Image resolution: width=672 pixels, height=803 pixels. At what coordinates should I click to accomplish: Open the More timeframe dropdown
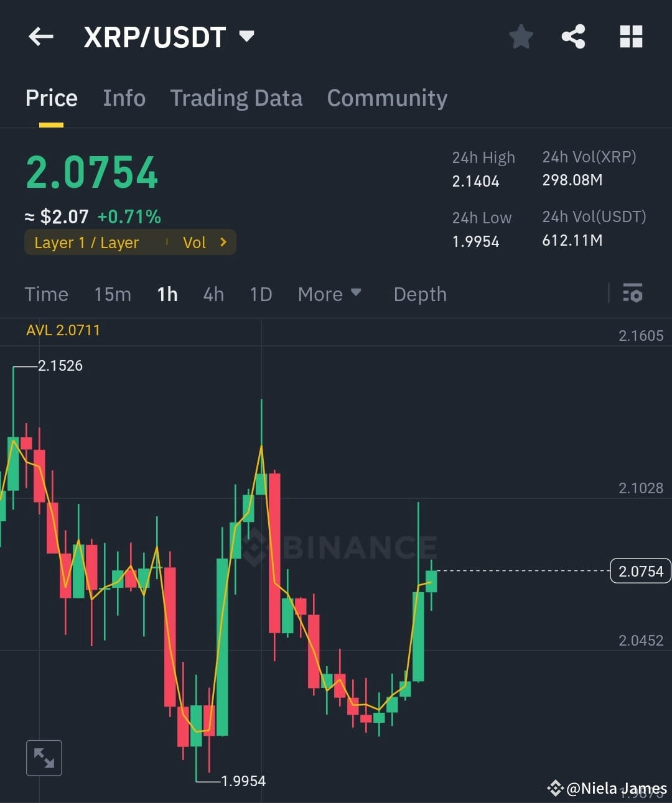coord(330,294)
